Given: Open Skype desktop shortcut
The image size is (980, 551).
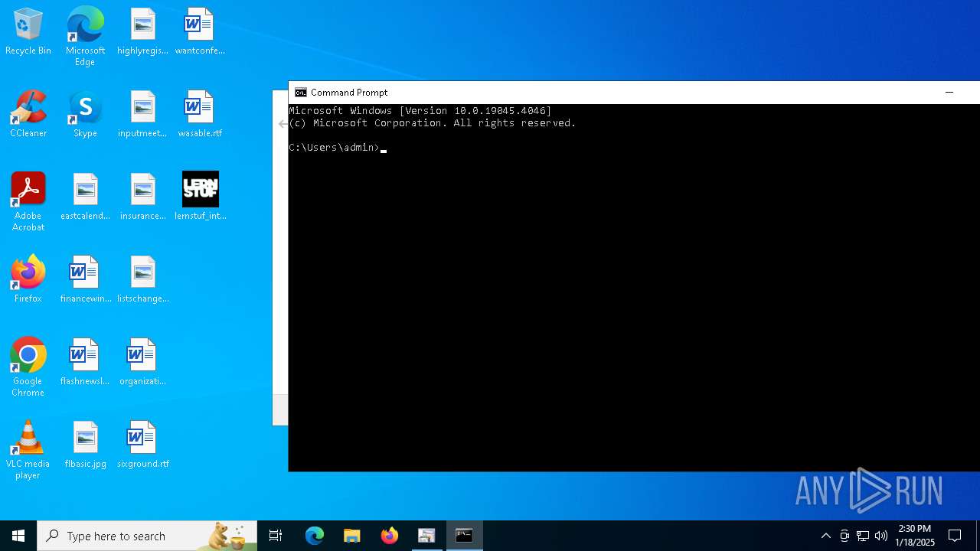Looking at the screenshot, I should click(85, 115).
